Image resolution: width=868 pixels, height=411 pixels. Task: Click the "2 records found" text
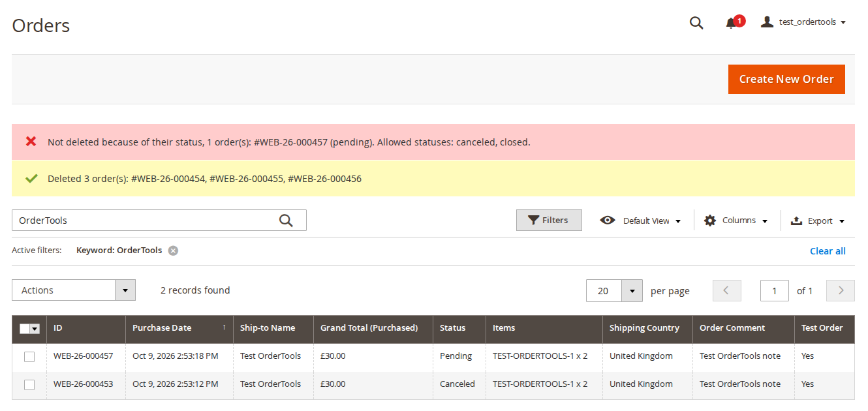click(195, 290)
